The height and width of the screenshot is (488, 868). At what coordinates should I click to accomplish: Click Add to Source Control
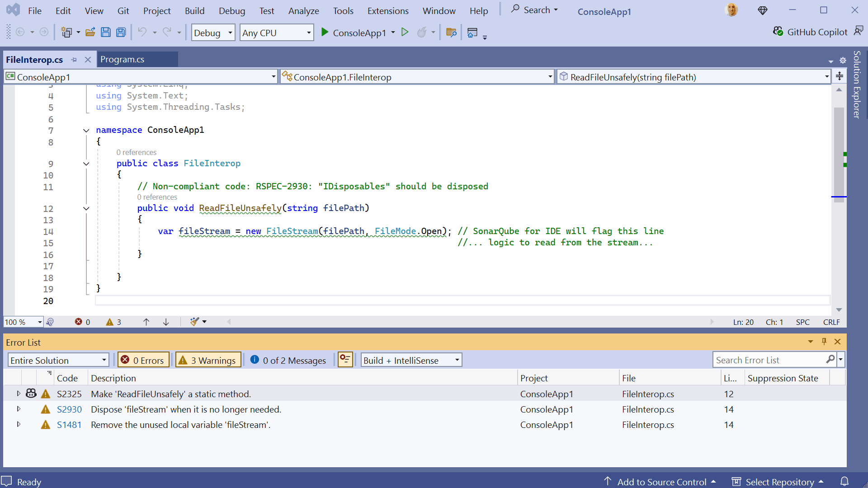[x=661, y=482]
